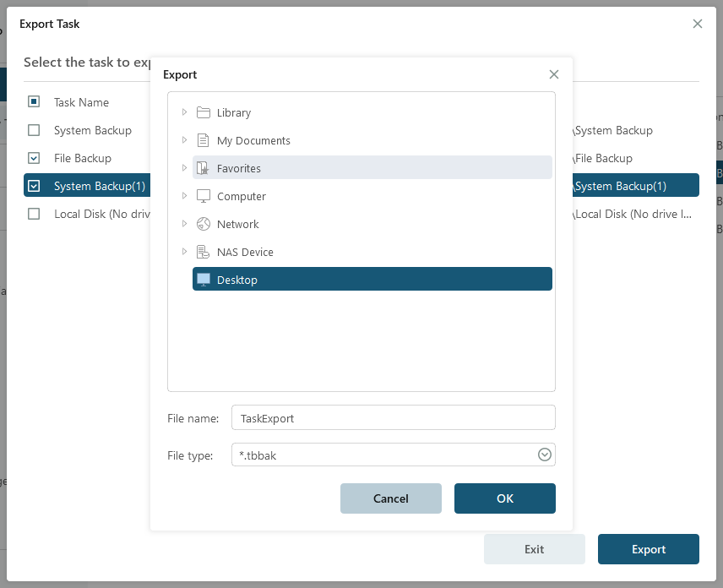Image resolution: width=723 pixels, height=588 pixels.
Task: Expand the Library tree node
Action: 184,112
